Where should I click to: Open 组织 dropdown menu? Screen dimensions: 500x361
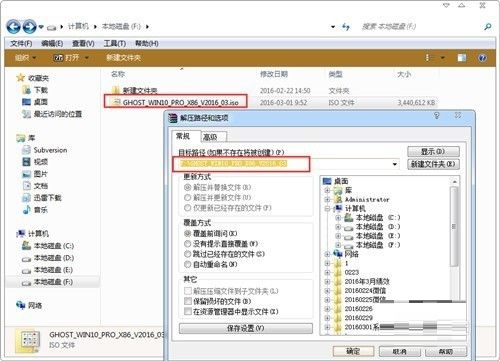(x=25, y=58)
